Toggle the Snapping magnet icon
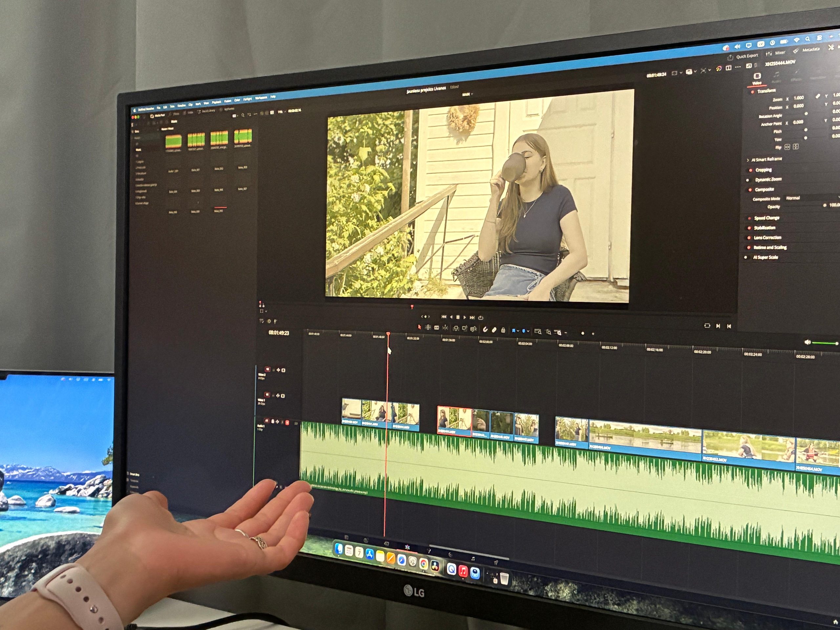 [x=485, y=329]
